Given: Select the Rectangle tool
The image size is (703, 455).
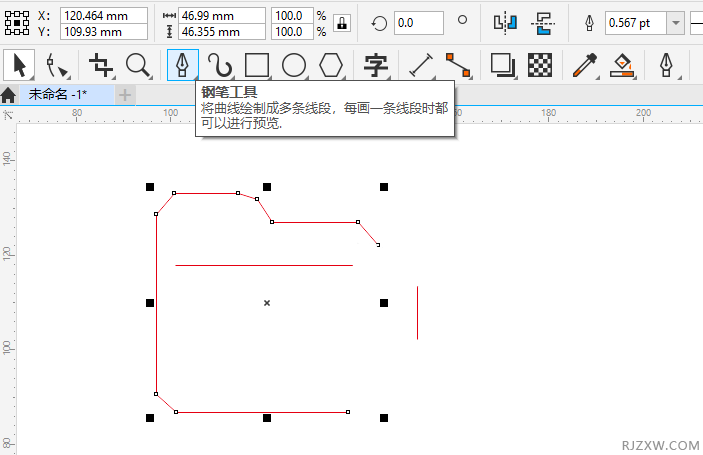Looking at the screenshot, I should click(257, 65).
